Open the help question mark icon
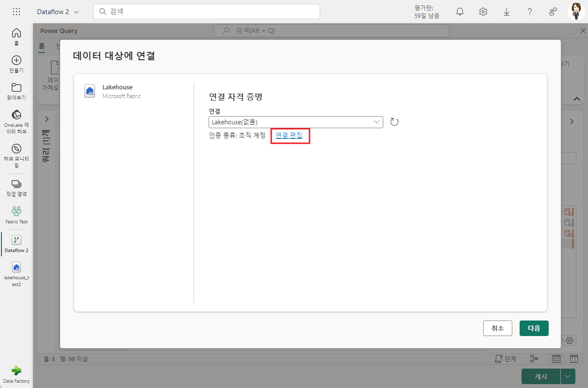Screen dimensions: 588x388 point(530,12)
